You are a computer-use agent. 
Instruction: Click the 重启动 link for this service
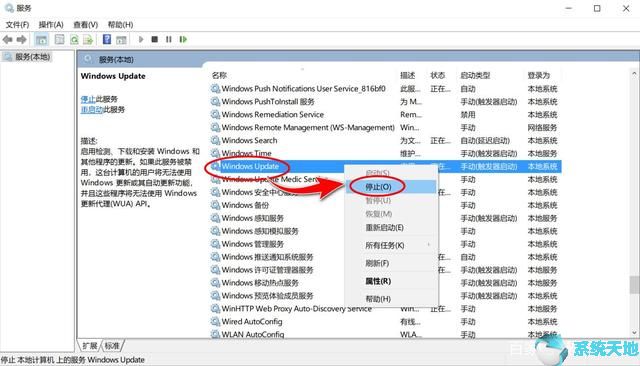pos(92,109)
